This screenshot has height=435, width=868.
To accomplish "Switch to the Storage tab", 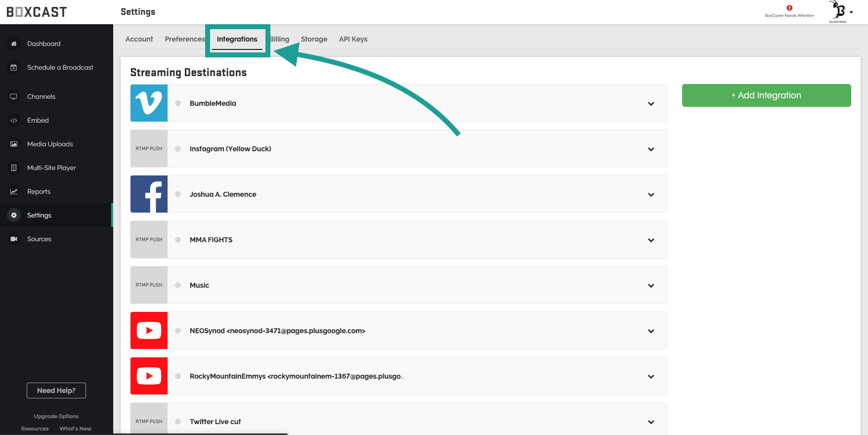I will (x=314, y=39).
